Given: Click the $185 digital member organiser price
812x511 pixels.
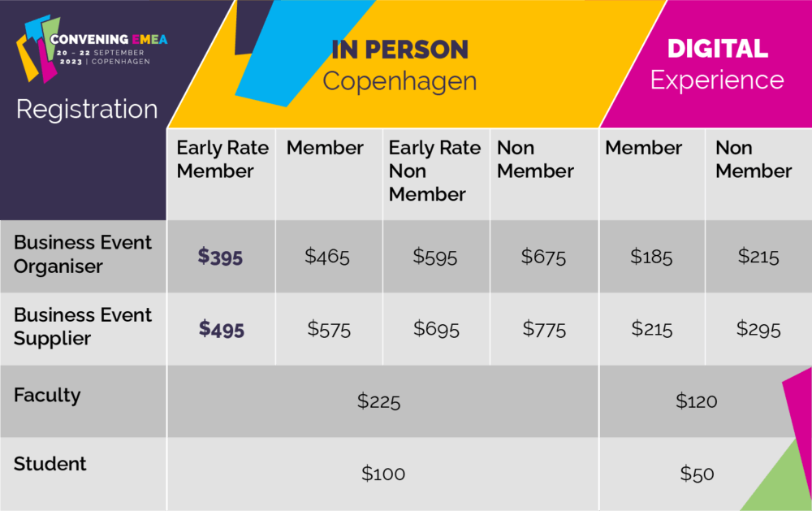Looking at the screenshot, I should coord(651,257).
